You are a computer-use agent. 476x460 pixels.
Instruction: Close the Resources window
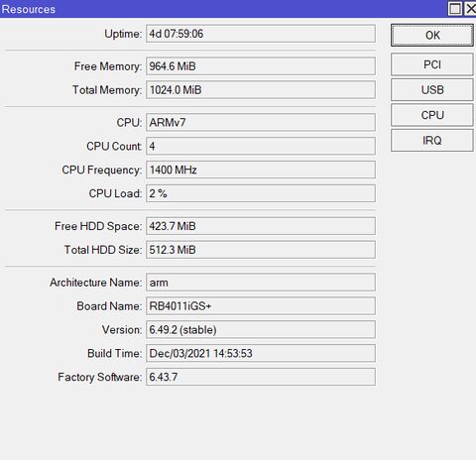pyautogui.click(x=470, y=9)
